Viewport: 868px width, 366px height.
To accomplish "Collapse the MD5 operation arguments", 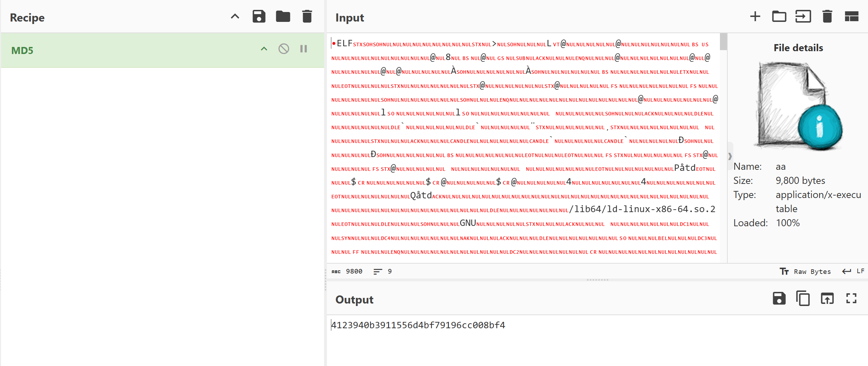I will pos(264,49).
